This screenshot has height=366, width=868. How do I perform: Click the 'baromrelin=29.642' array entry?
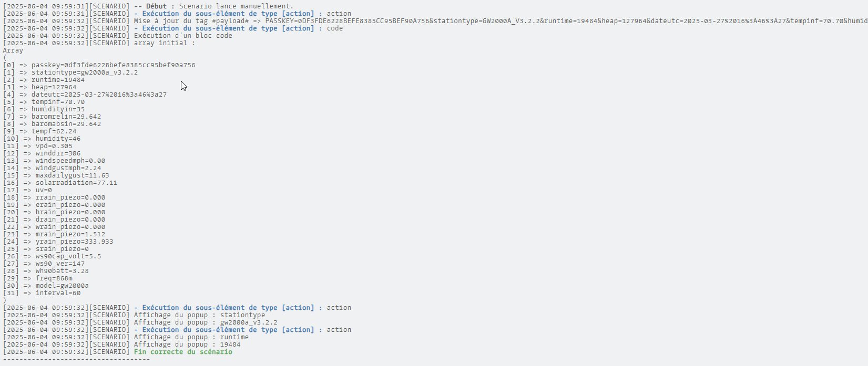66,117
